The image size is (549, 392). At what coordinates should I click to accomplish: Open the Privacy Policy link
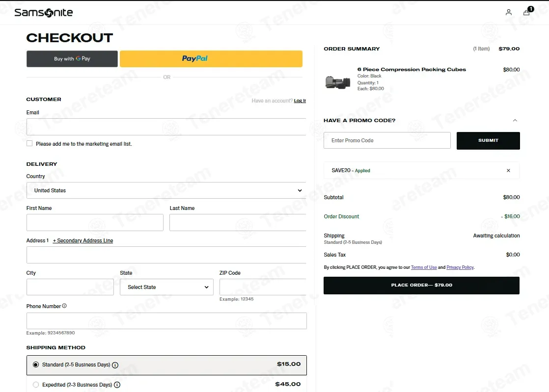tap(460, 267)
